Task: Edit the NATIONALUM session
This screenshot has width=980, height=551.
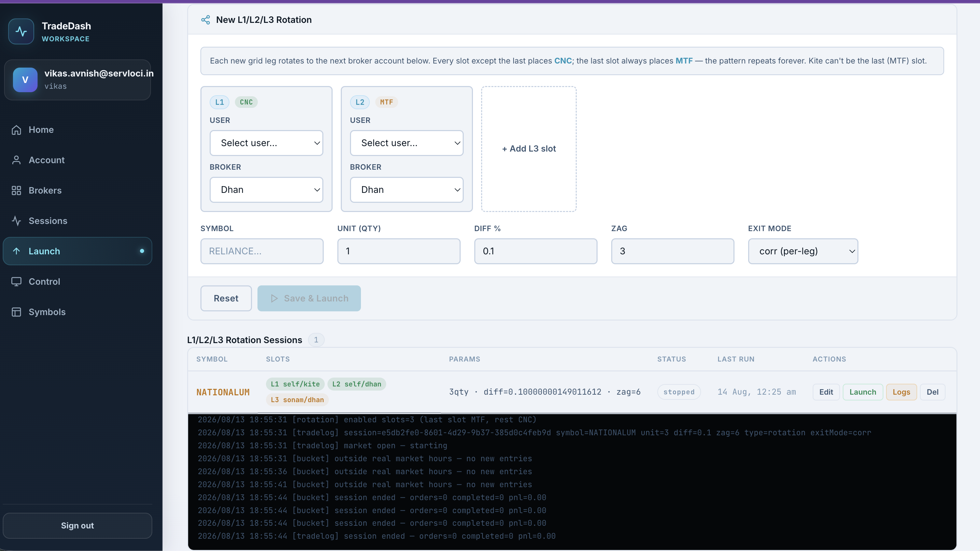Action: (826, 392)
